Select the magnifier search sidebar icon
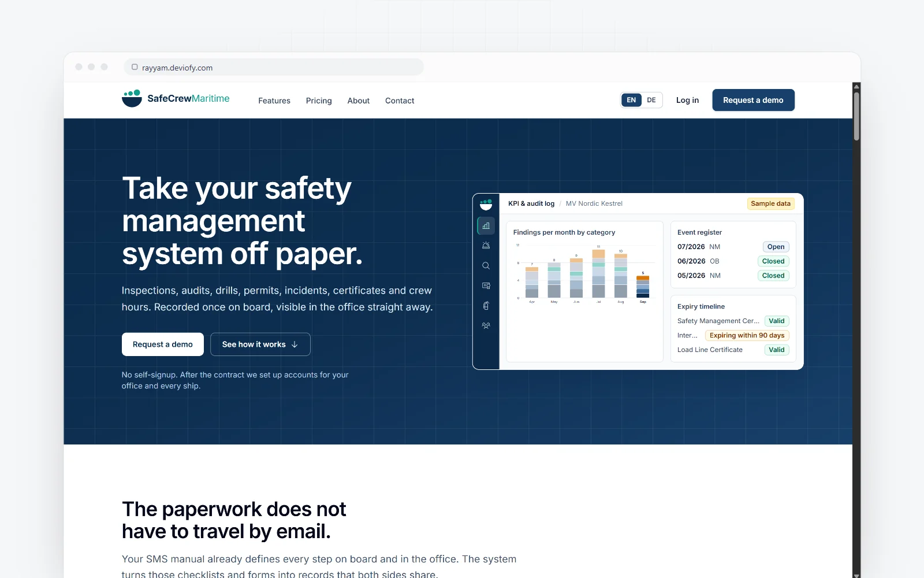The width and height of the screenshot is (924, 578). pos(486,266)
